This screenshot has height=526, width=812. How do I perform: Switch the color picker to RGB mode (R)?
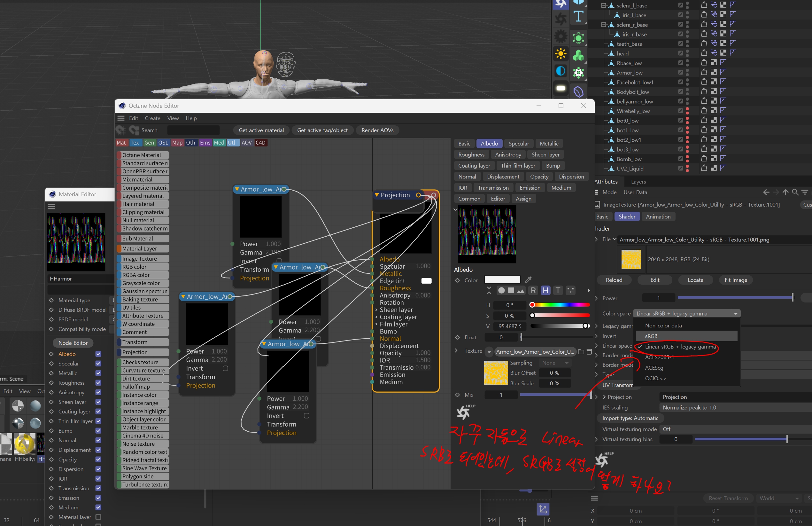[x=533, y=290]
